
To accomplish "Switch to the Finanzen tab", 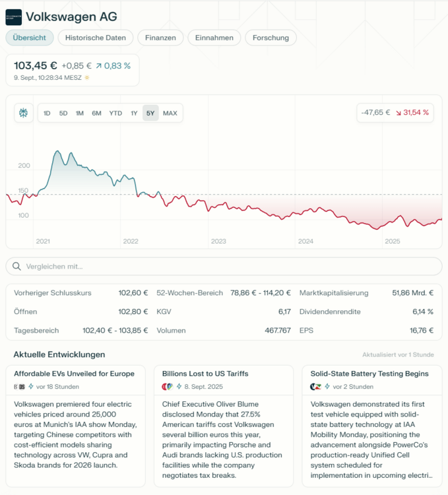I will 160,38.
